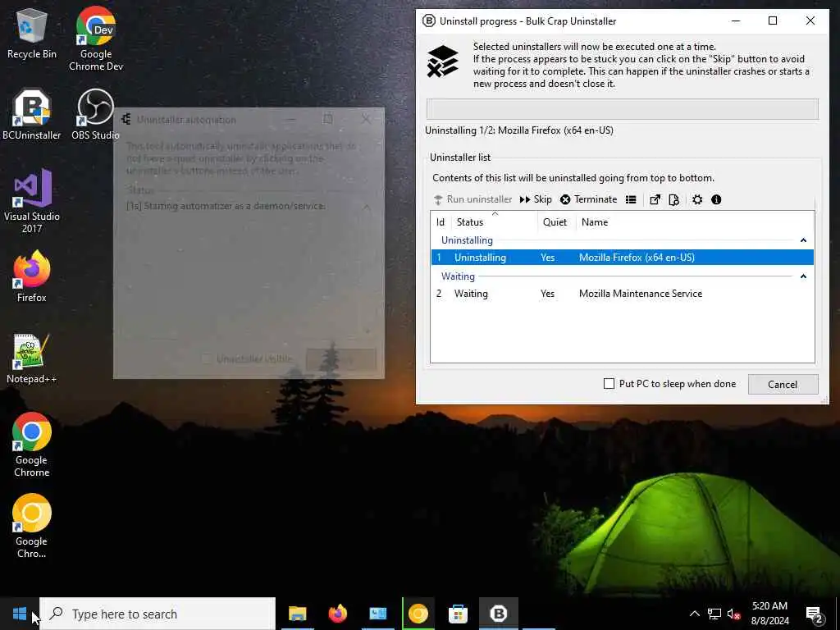Open Firefox from the taskbar
The height and width of the screenshot is (630, 840).
point(337,614)
